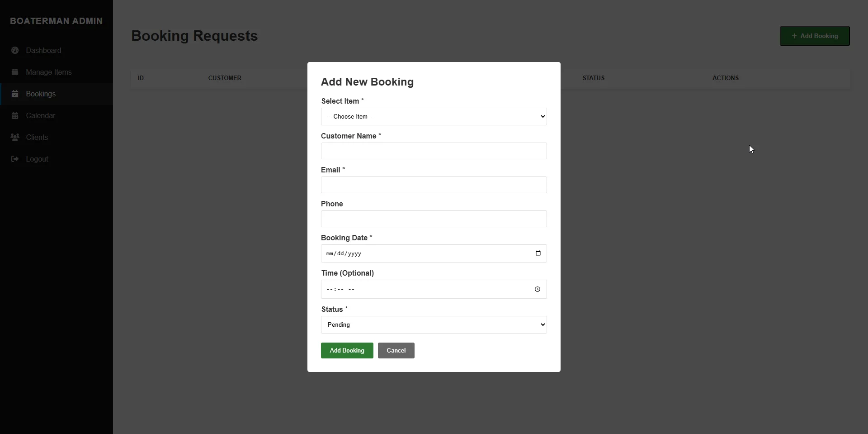Open the Status dropdown showing Pending
Screen dimensions: 868x434
click(x=434, y=325)
